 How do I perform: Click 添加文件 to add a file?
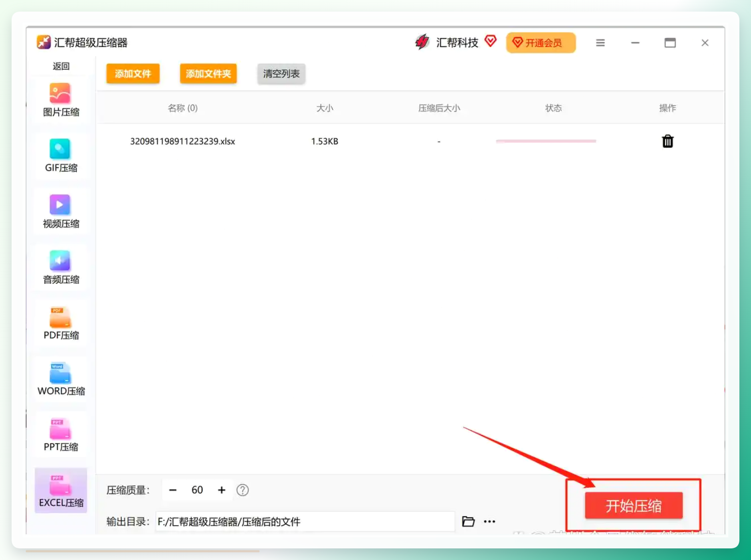[x=133, y=74]
